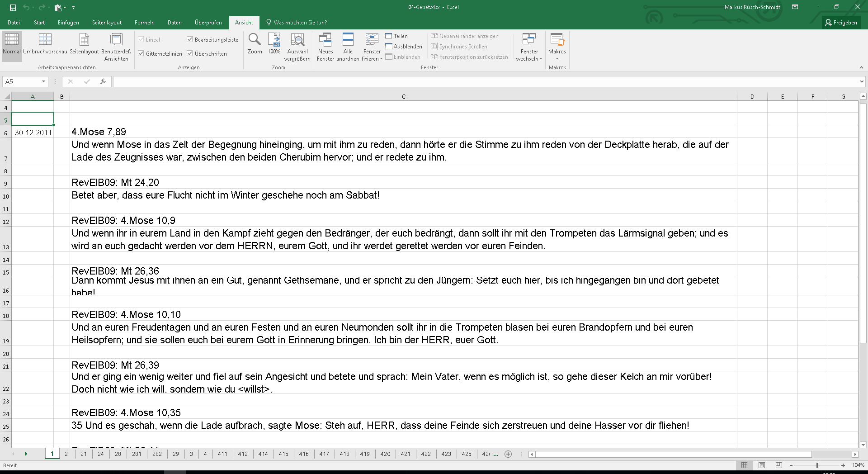Arrange all windows with Alle anordnen
The height and width of the screenshot is (474, 868).
pos(348,47)
